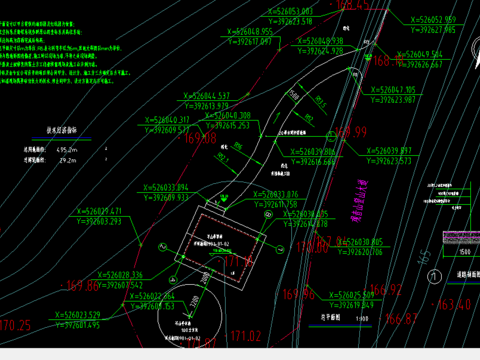Screen dimensions: 480x360
Task: Click the 29.2m value in the table
Action: click(x=68, y=161)
